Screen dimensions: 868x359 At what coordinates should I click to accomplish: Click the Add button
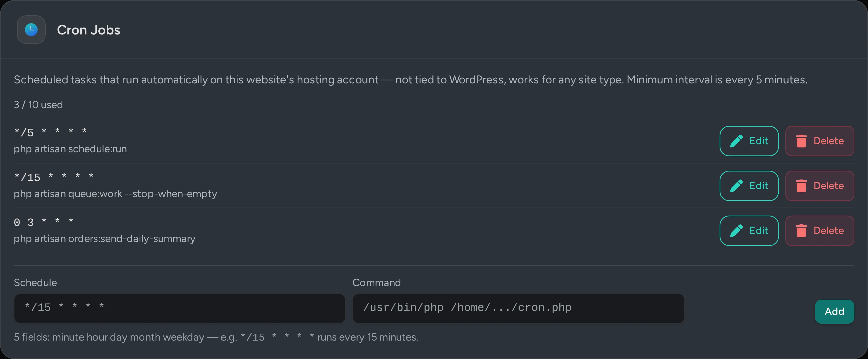pos(834,311)
